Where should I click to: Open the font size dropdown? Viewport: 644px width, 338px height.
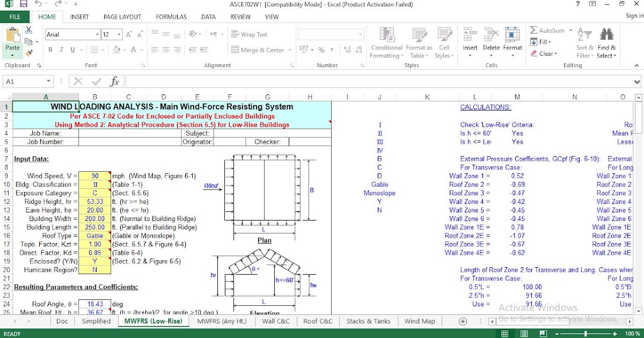[x=118, y=34]
